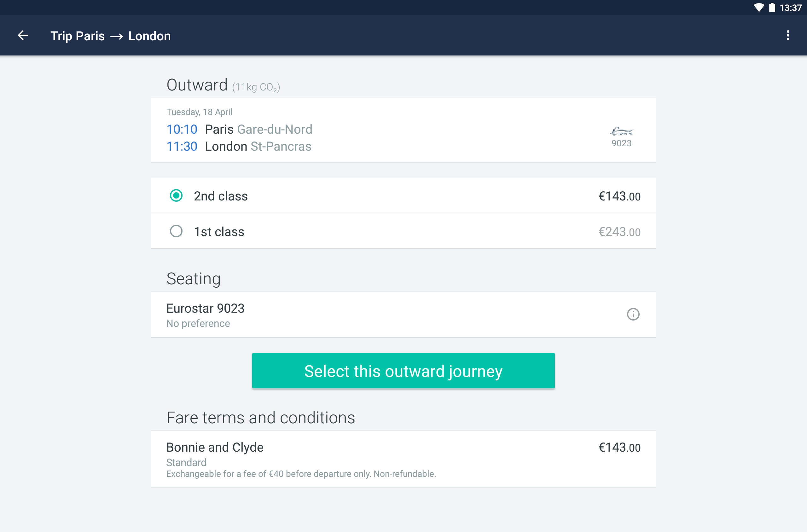
Task: Click the Eurostar logo above 9023
Action: [x=621, y=131]
